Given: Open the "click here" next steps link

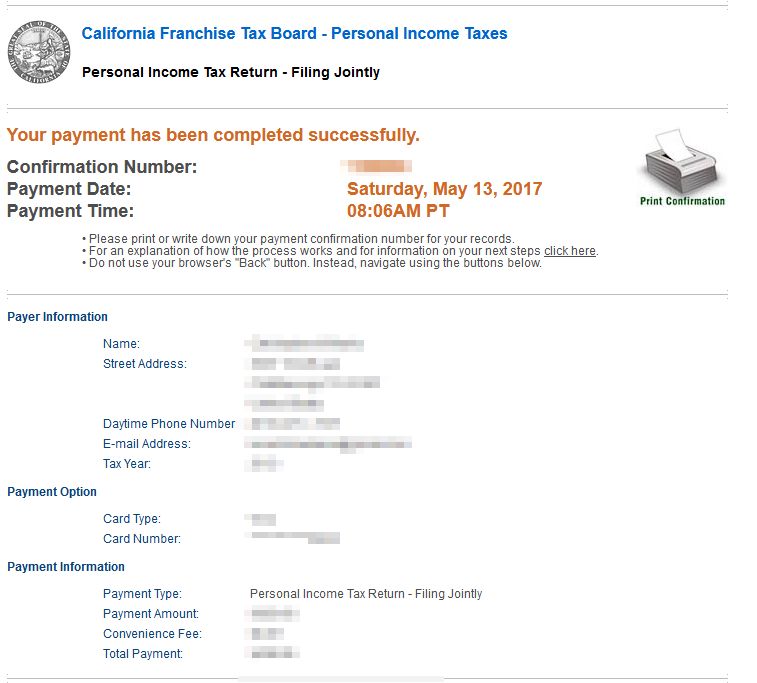Looking at the screenshot, I should (569, 251).
